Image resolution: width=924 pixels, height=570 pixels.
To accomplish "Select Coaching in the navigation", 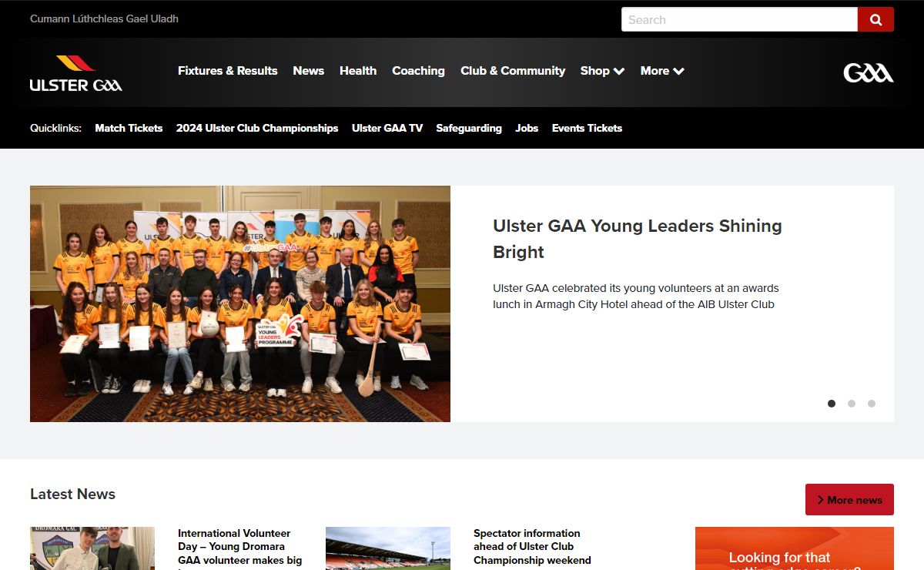I will pos(418,71).
